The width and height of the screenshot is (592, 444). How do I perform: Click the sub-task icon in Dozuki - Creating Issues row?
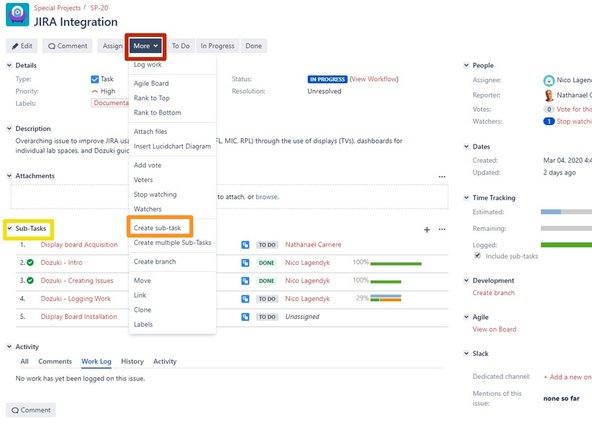(245, 281)
